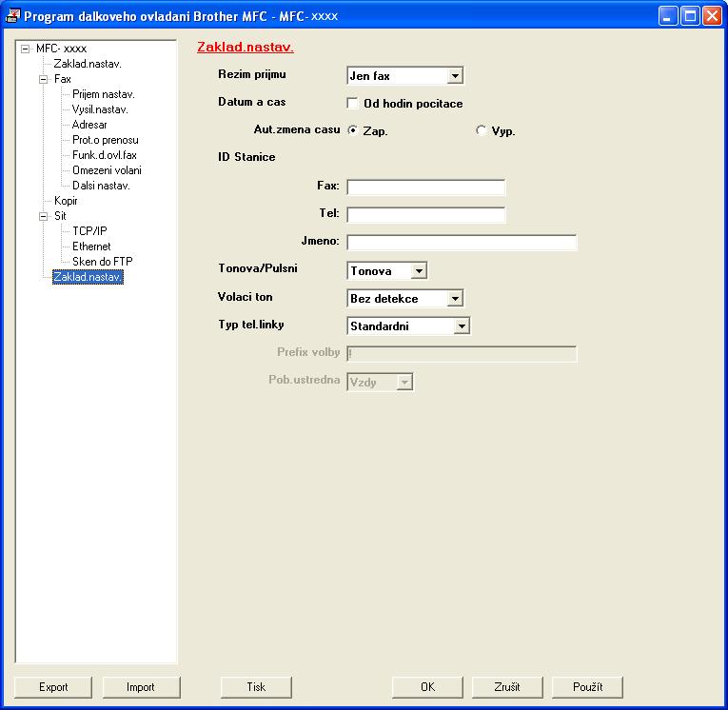Maximize the Brother MFC window
The width and height of the screenshot is (728, 710).
coord(690,16)
